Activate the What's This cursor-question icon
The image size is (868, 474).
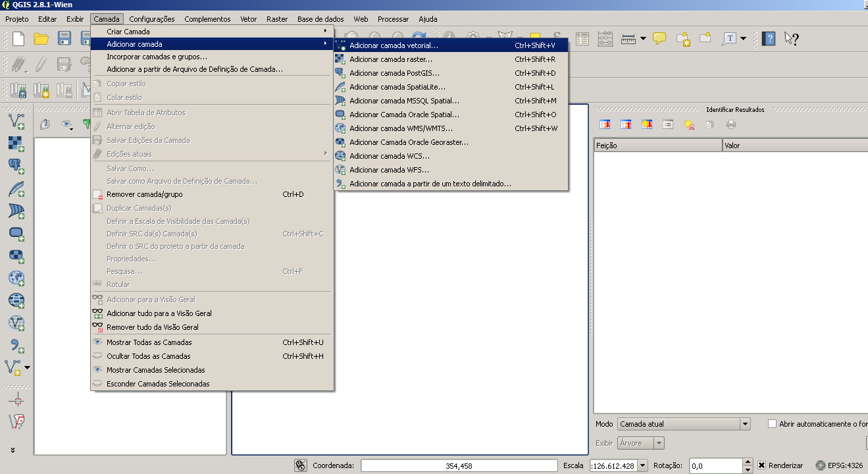[x=791, y=39]
